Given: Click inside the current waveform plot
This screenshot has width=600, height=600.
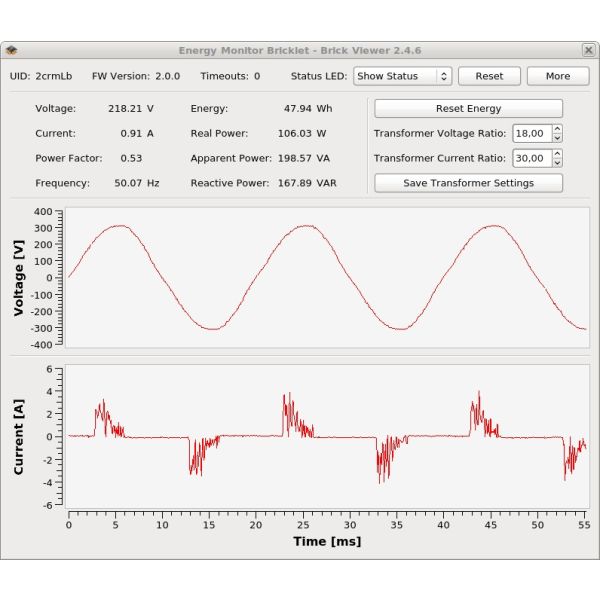Looking at the screenshot, I should coord(328,437).
